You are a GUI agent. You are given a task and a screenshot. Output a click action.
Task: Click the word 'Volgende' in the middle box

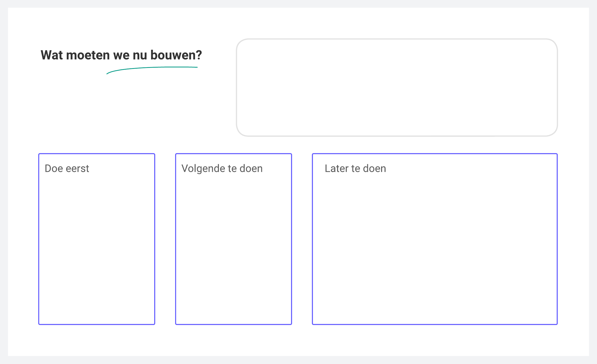(x=203, y=169)
